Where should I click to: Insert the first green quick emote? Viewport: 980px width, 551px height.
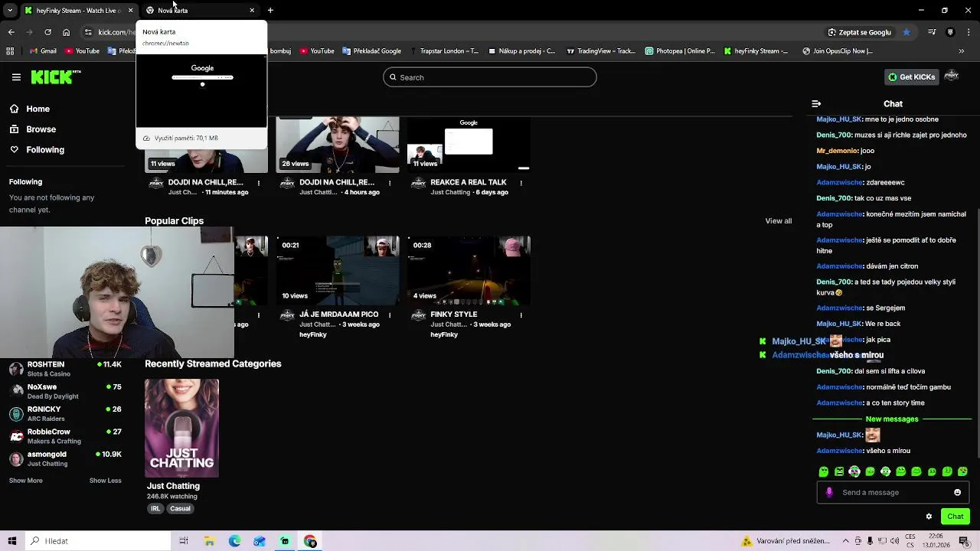pos(824,472)
